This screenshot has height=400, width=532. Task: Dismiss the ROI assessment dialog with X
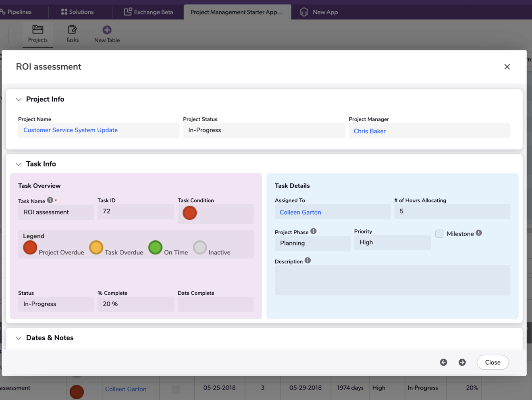507,67
